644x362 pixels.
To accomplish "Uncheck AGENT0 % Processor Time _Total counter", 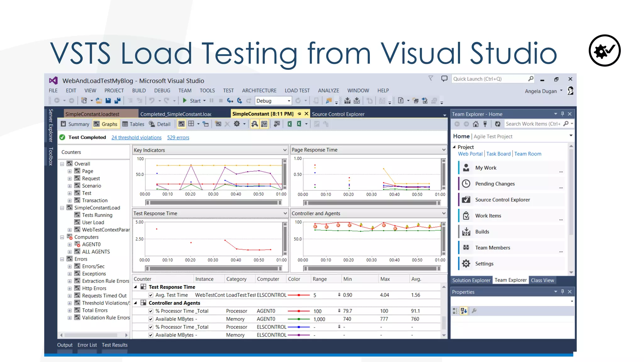I will (151, 311).
